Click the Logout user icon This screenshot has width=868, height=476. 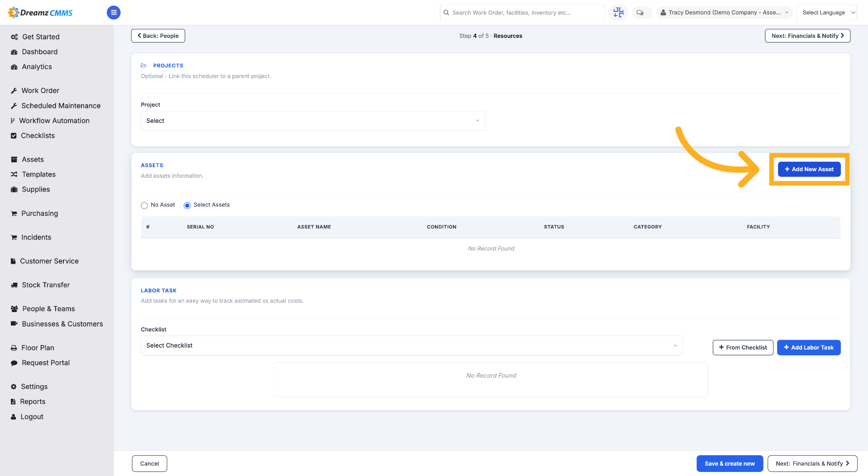(14, 417)
